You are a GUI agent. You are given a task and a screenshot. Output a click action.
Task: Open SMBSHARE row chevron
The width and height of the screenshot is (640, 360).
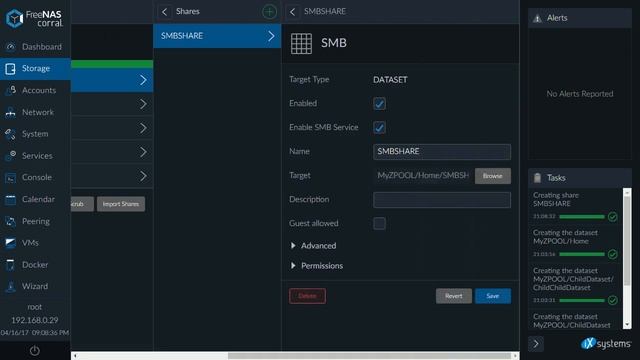[x=271, y=36]
